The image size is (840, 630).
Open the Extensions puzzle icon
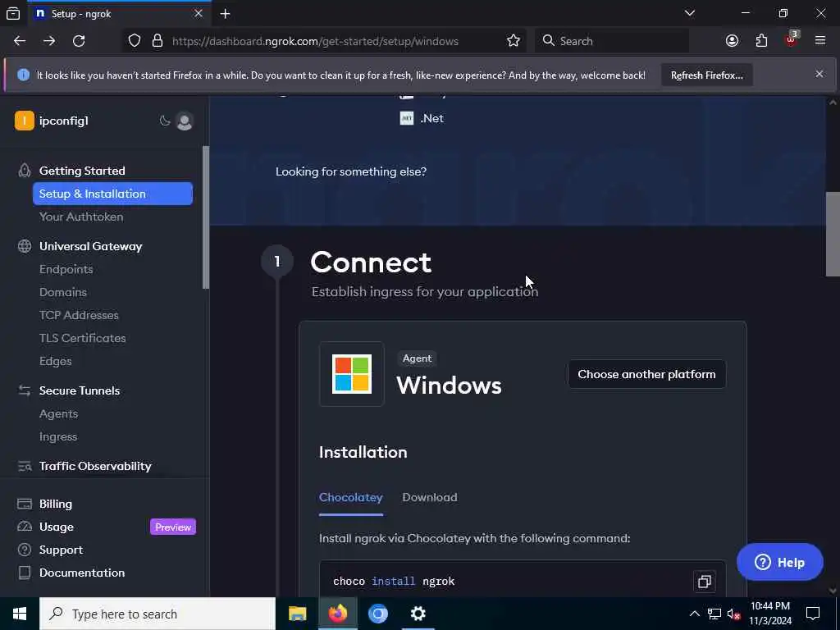(761, 41)
